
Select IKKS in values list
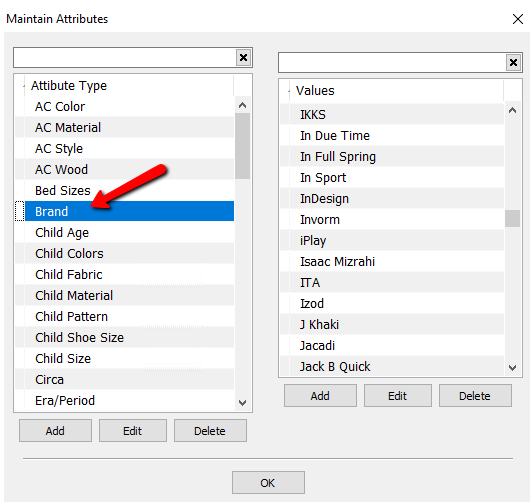pyautogui.click(x=392, y=115)
